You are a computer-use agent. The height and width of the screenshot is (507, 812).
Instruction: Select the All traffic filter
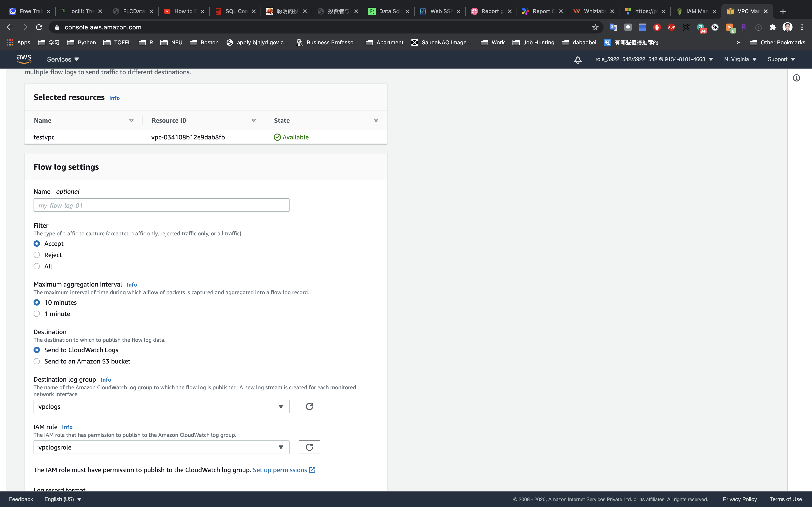(x=37, y=266)
